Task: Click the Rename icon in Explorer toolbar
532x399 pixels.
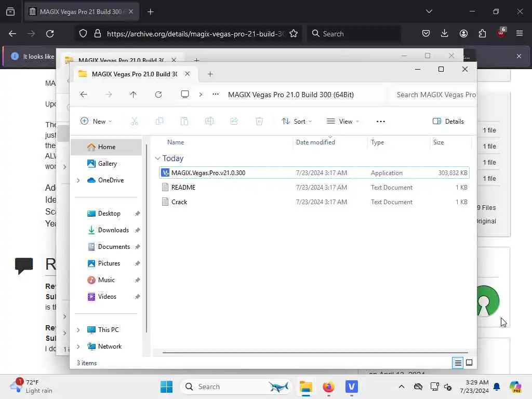Action: click(209, 121)
